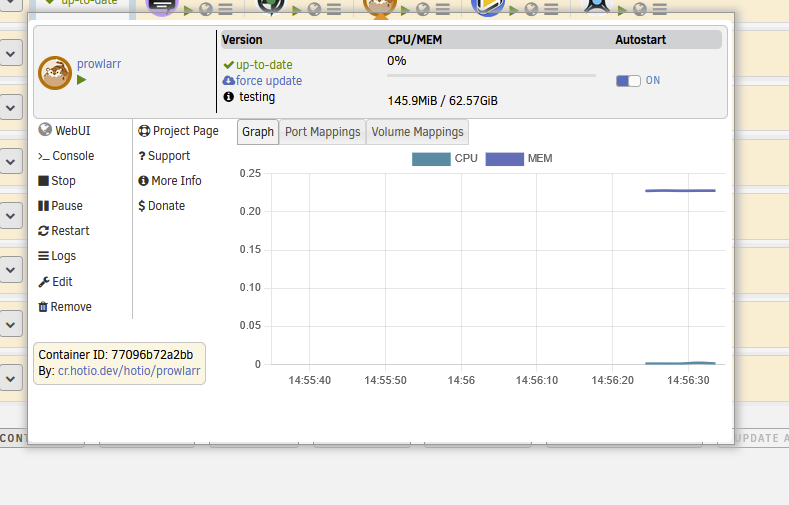Screen dimensions: 789x505
Task: Open the Project Page link
Action: point(179,131)
